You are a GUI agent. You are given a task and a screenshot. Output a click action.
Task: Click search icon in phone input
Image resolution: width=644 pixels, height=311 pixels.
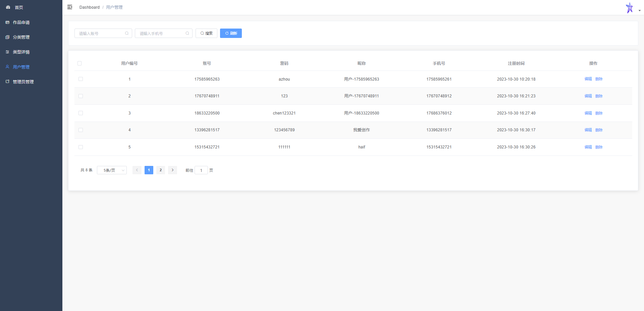[187, 33]
